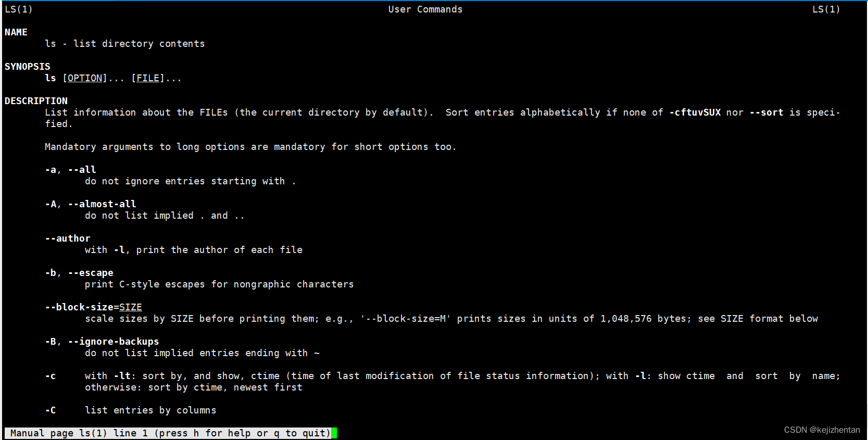The height and width of the screenshot is (440, 868).
Task: Click the NAME section heading
Action: (x=16, y=32)
